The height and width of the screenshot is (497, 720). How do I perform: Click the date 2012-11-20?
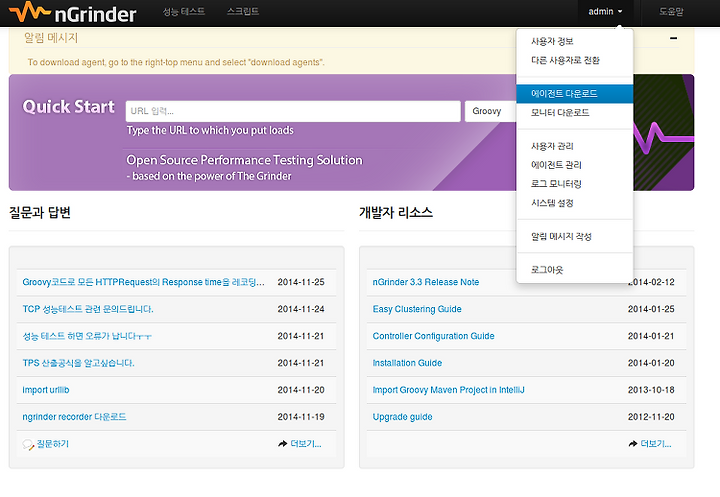coord(651,417)
